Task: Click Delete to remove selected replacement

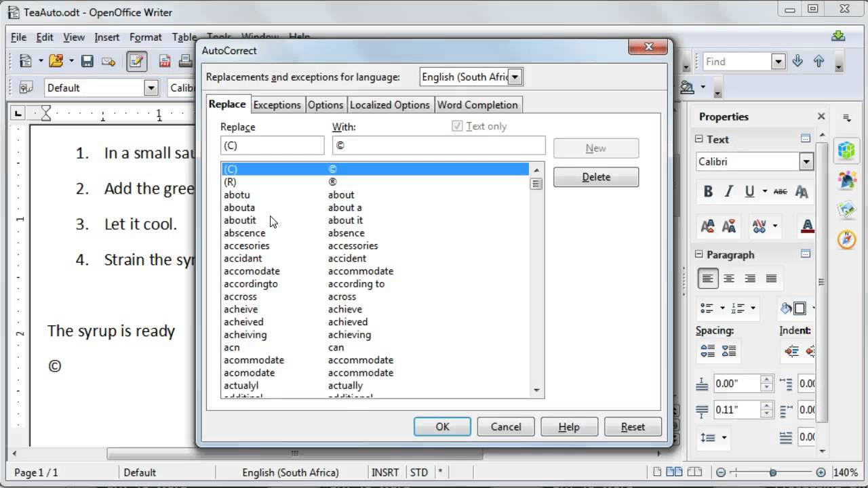Action: point(596,177)
